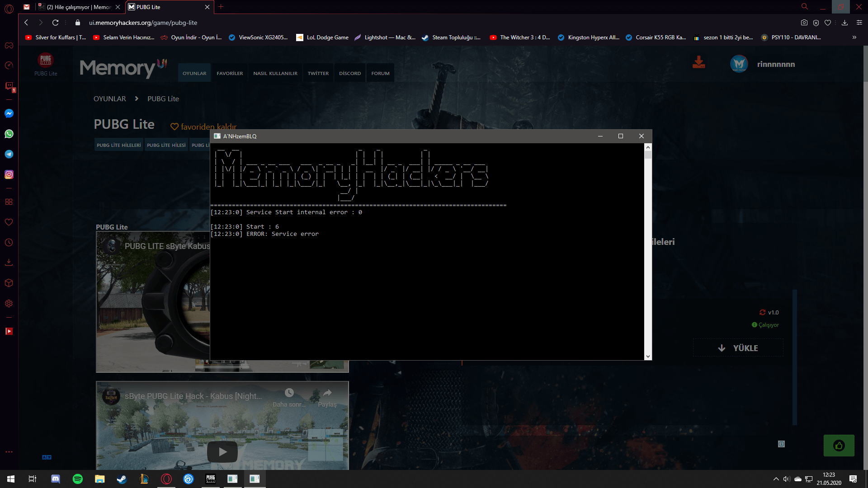868x488 pixels.
Task: Open the GX Corner gamepad icon
Action: [x=9, y=45]
